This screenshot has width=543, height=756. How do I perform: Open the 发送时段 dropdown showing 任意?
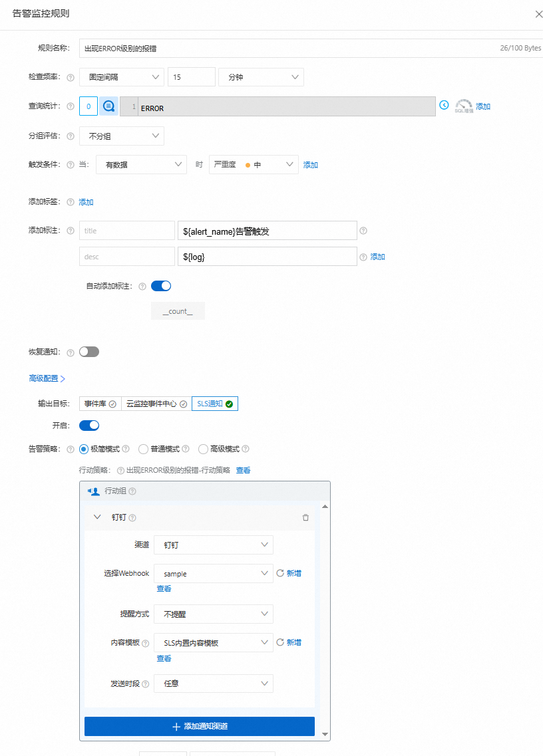point(213,684)
